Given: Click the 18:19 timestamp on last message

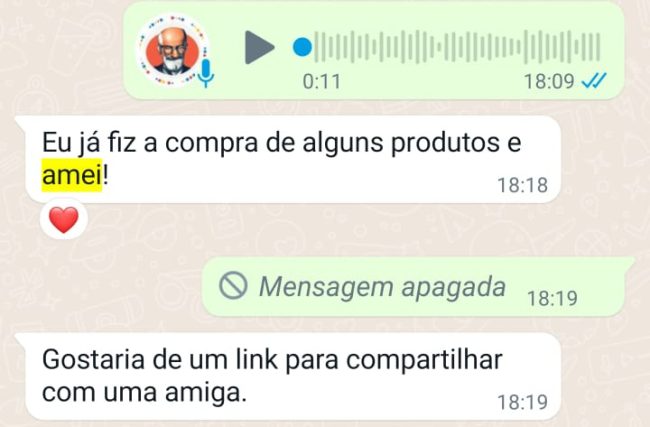Looking at the screenshot, I should [522, 402].
